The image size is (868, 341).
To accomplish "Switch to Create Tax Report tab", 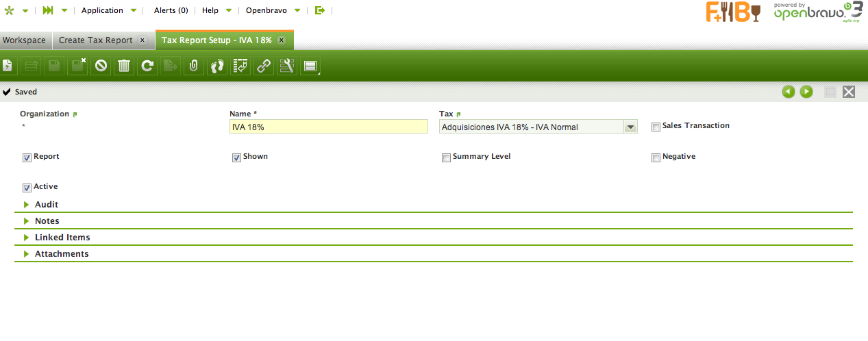I will coord(95,40).
